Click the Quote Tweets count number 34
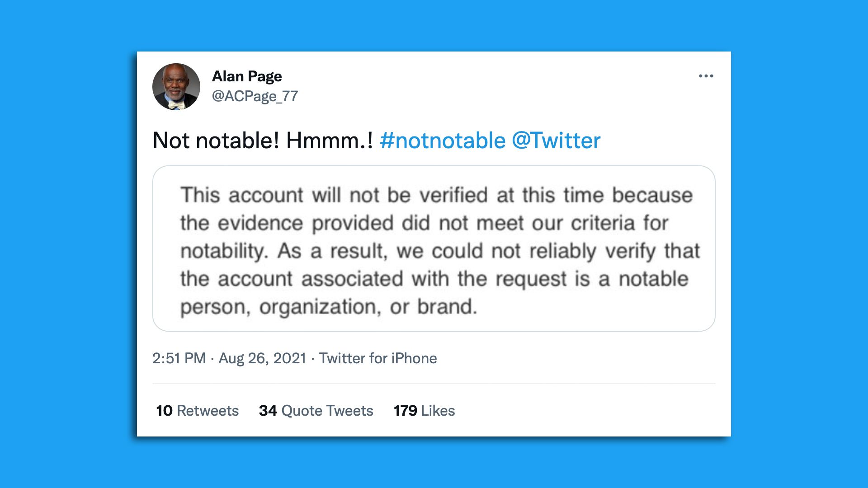868x488 pixels. [x=267, y=411]
